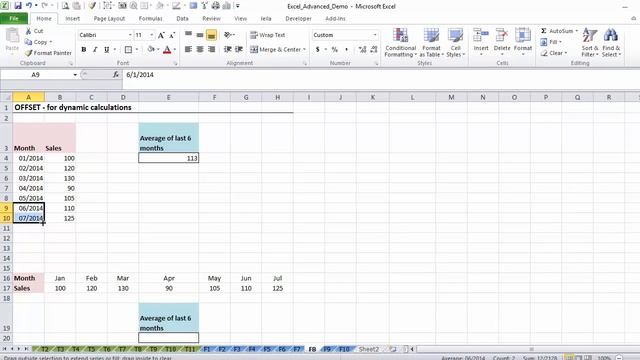Toggle Underline formatting

107,49
